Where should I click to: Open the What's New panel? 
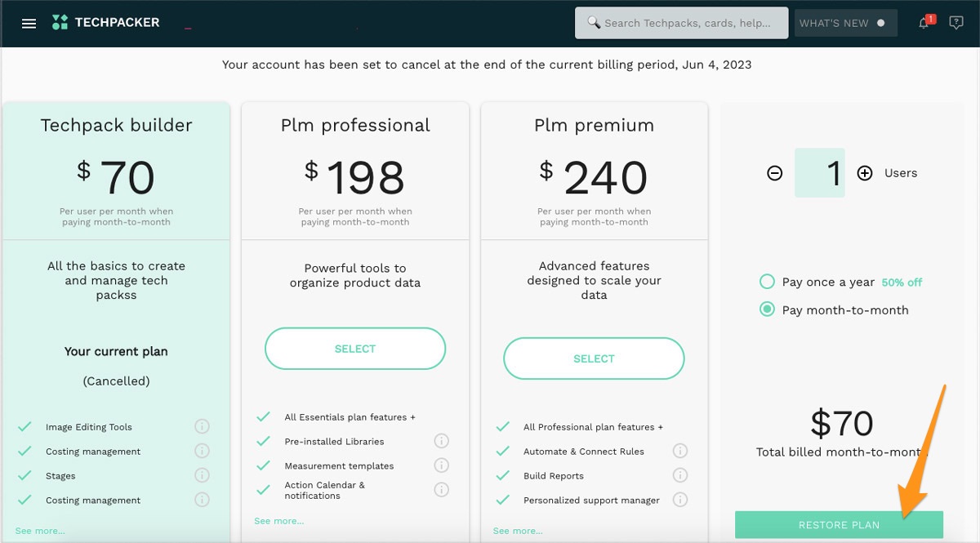(845, 23)
